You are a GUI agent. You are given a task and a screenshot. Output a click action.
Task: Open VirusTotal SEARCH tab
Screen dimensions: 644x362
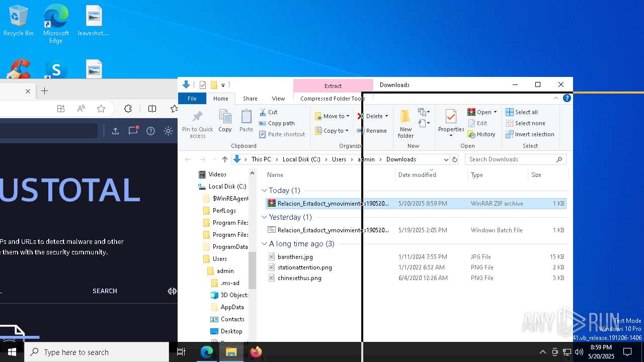point(105,291)
